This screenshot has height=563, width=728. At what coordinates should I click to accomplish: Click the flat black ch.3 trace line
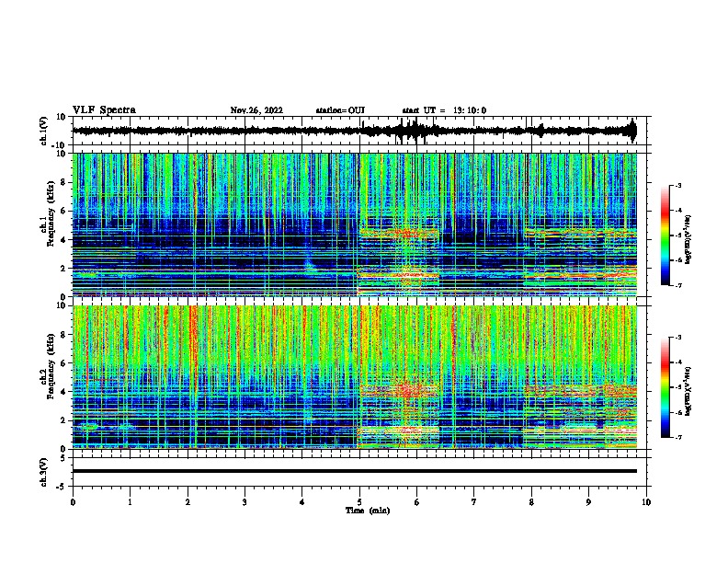(x=354, y=471)
